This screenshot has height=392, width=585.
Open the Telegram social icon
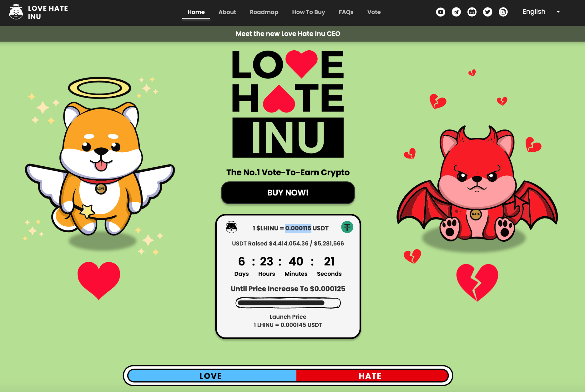click(456, 12)
